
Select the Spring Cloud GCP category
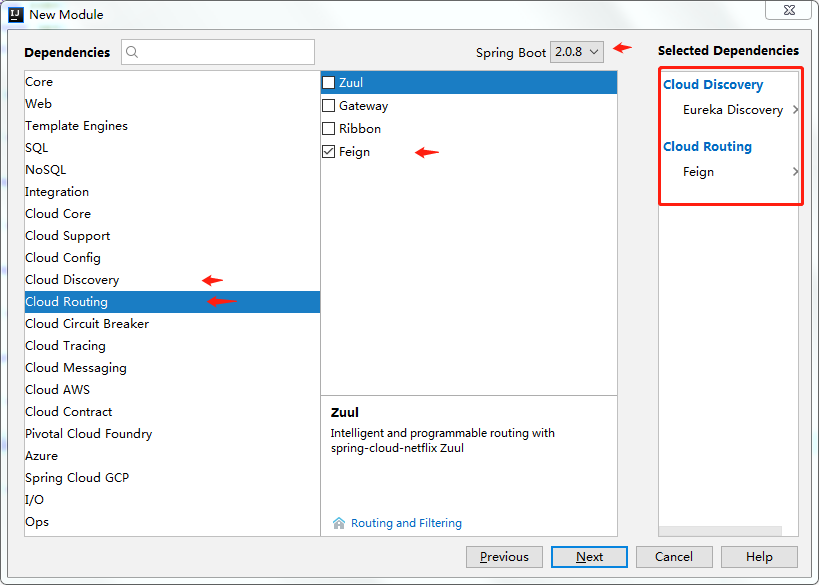click(172, 477)
